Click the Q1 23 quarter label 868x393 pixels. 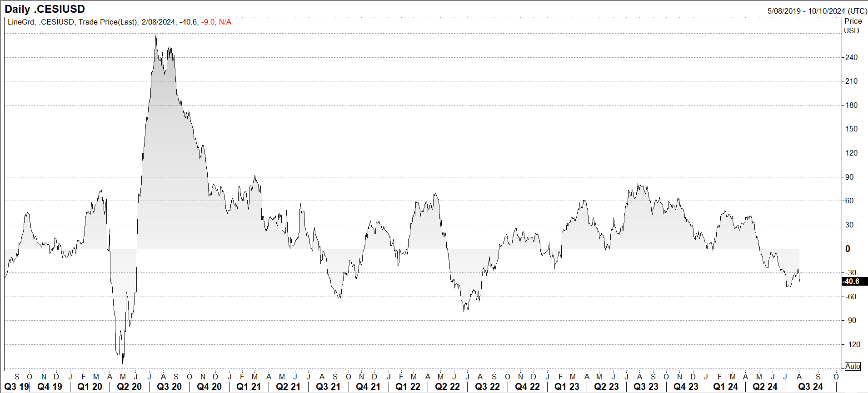(x=567, y=387)
